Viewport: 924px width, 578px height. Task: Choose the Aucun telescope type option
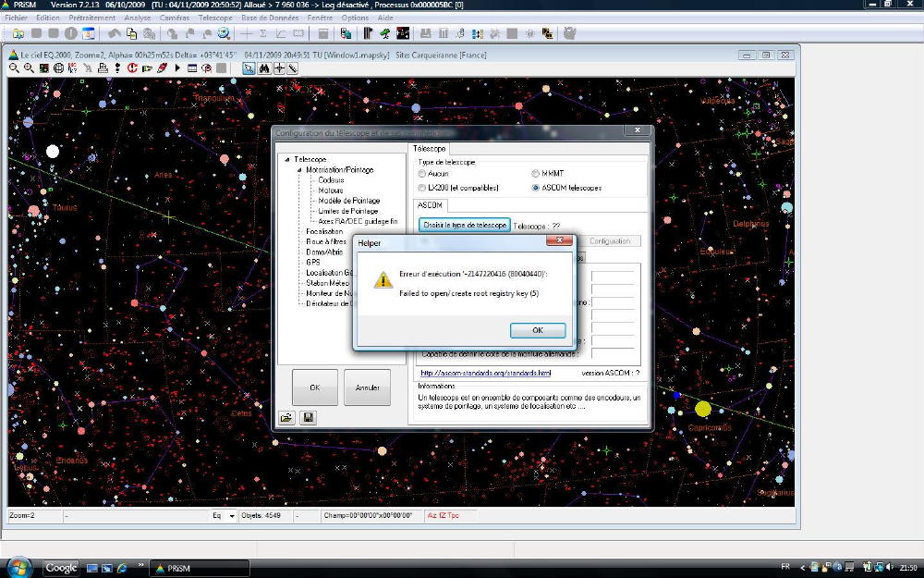click(x=423, y=174)
